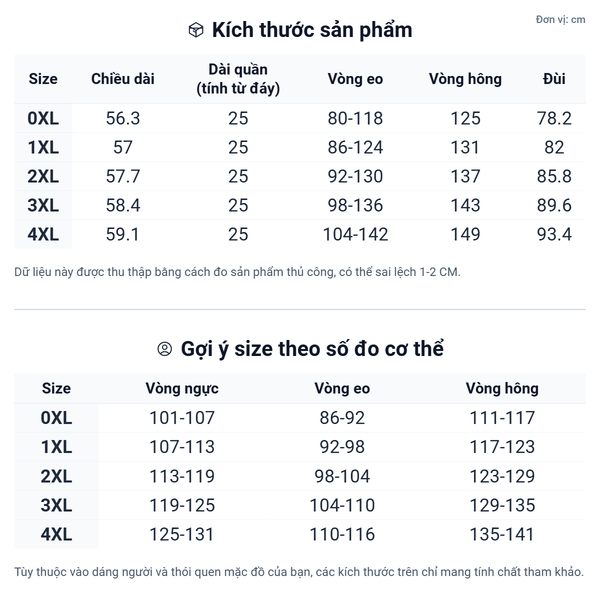
Task: Click the 3XL row label in body measurement table
Action: [56, 506]
